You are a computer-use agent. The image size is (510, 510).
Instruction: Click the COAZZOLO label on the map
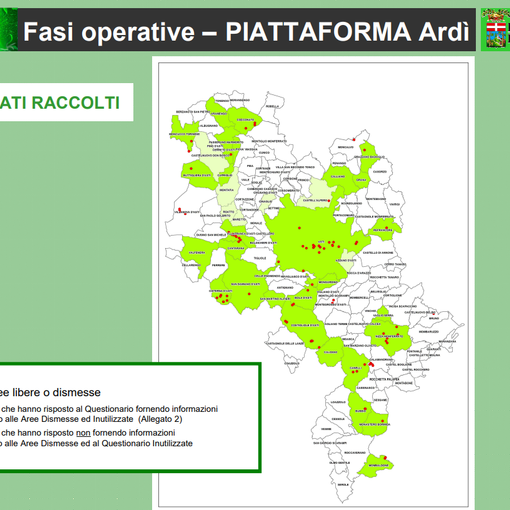point(291,363)
